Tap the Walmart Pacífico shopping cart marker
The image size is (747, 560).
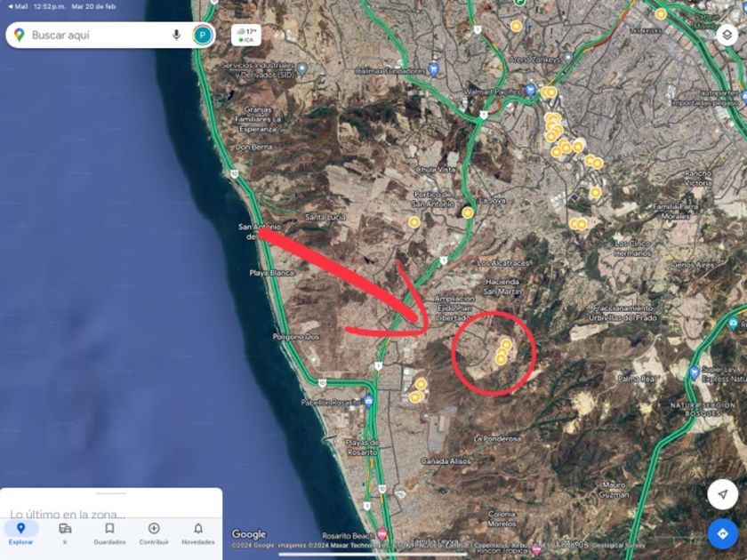tap(530, 90)
